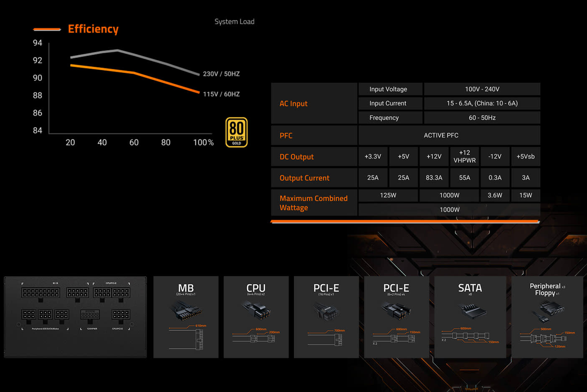Viewport: 587px width, 392px height.
Task: Click the CPU 4+4 pin connector icon
Action: [x=256, y=310]
